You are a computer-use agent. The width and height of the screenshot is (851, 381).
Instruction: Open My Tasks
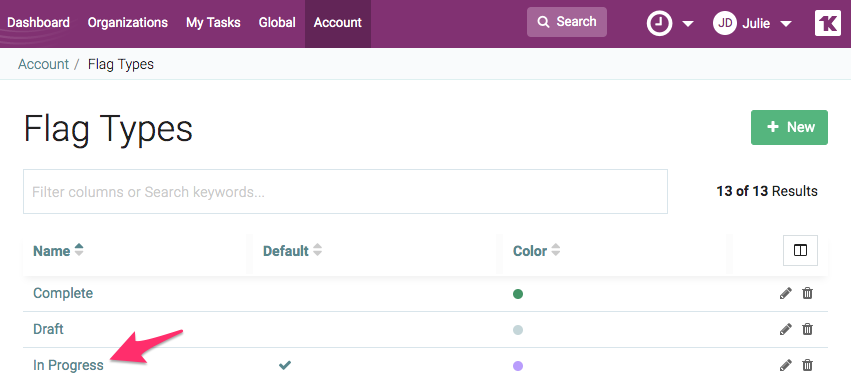213,23
